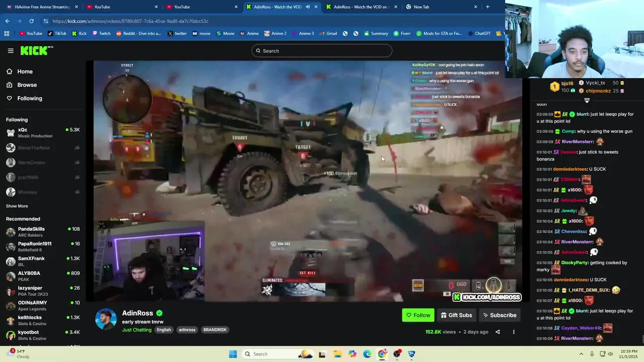
Task: Open ODINsARMY recommended channel
Action: [x=43, y=306]
